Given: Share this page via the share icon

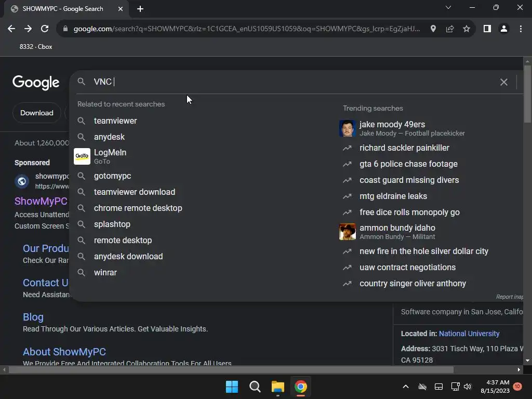Looking at the screenshot, I should click(449, 29).
